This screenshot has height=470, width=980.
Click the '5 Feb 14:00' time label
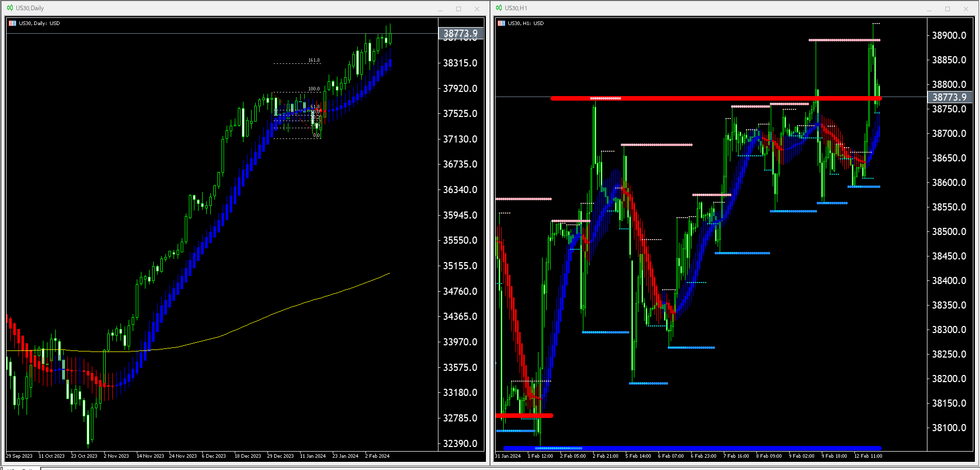639,456
